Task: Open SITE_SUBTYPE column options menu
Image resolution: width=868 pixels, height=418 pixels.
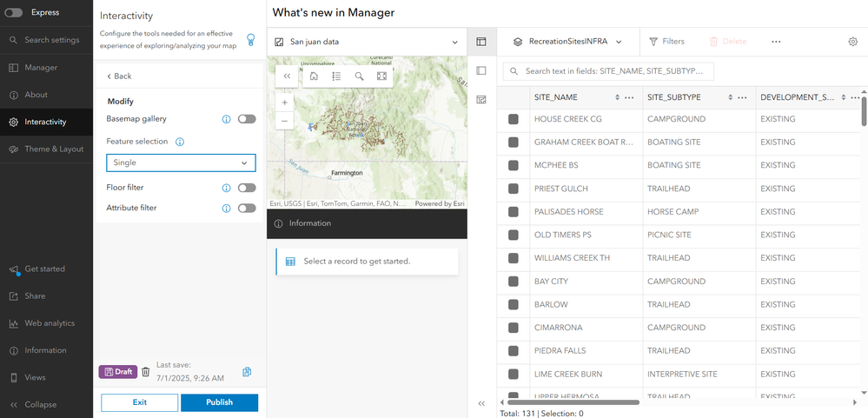Action: [x=742, y=97]
